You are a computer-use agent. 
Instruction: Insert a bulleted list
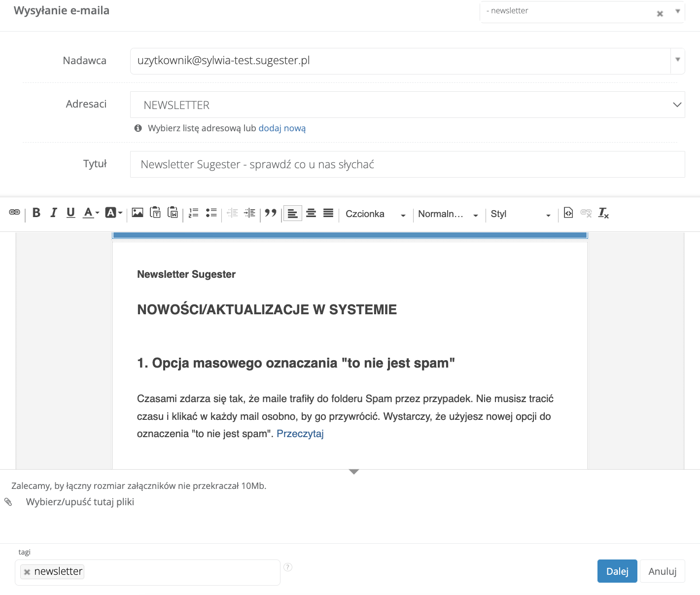point(211,213)
